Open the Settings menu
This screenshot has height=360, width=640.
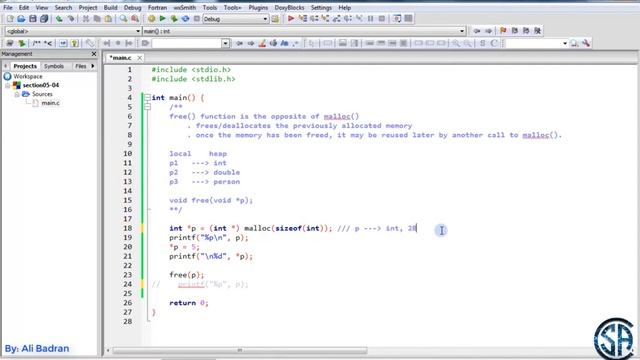click(x=321, y=7)
